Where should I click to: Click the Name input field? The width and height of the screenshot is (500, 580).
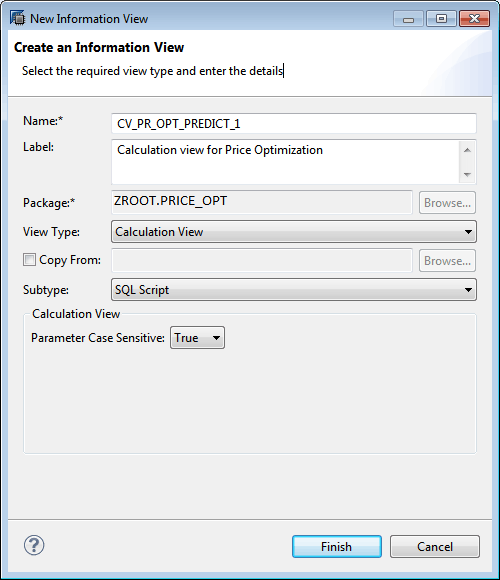(x=294, y=124)
